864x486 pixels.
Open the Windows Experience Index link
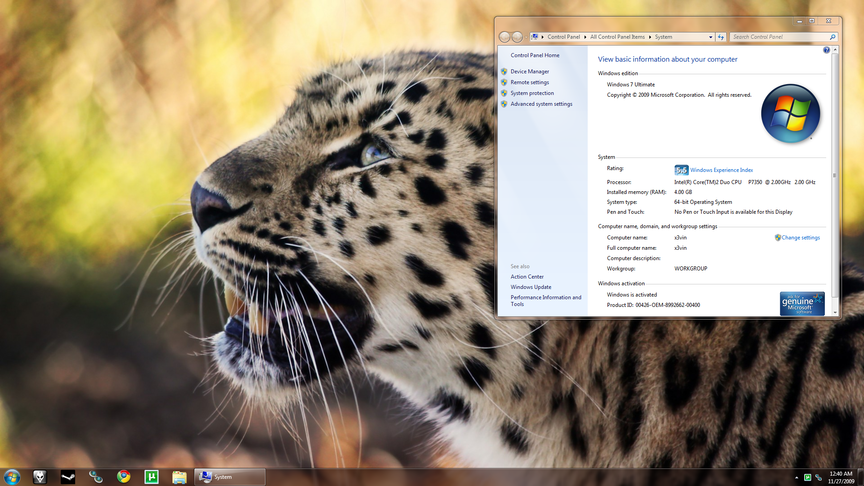coord(721,170)
